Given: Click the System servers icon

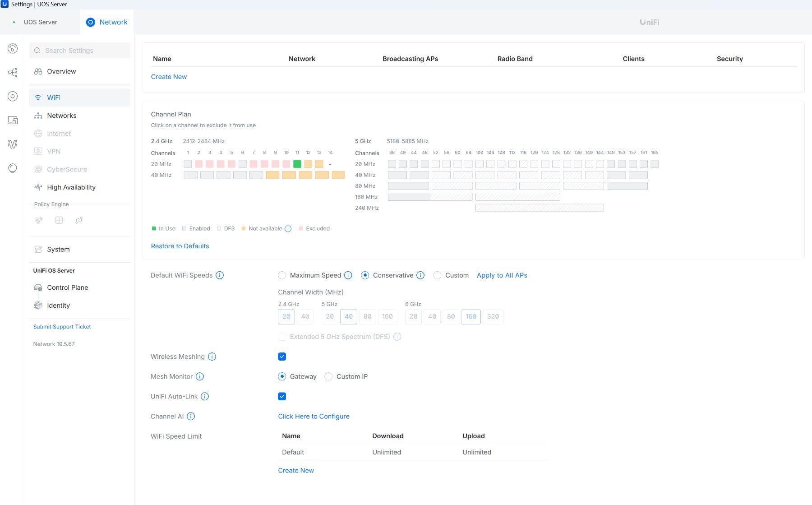Looking at the screenshot, I should point(38,249).
